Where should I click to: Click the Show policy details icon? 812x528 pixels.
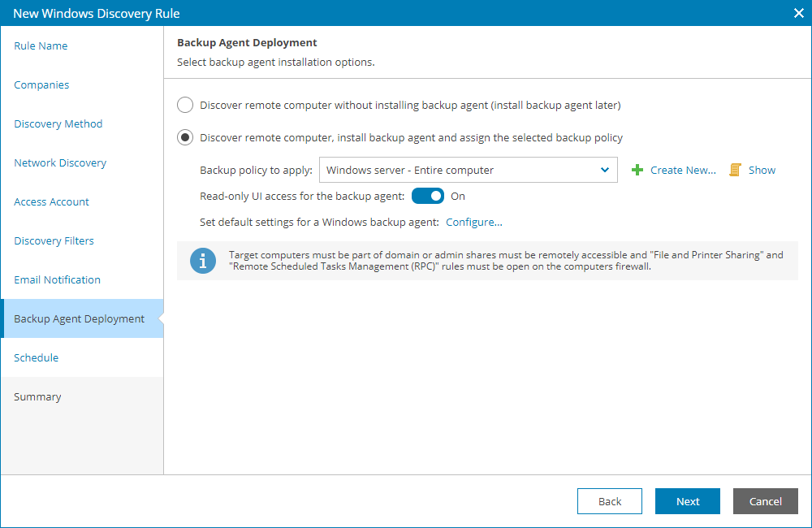coord(733,170)
